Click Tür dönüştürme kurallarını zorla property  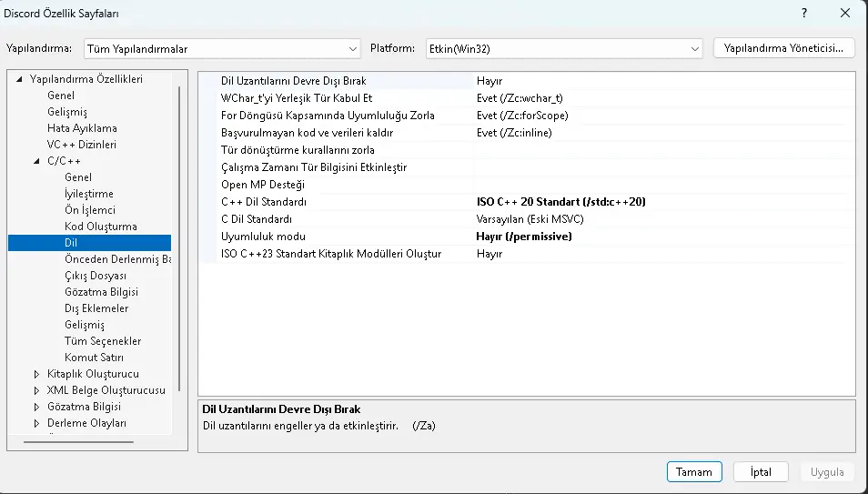coord(298,150)
